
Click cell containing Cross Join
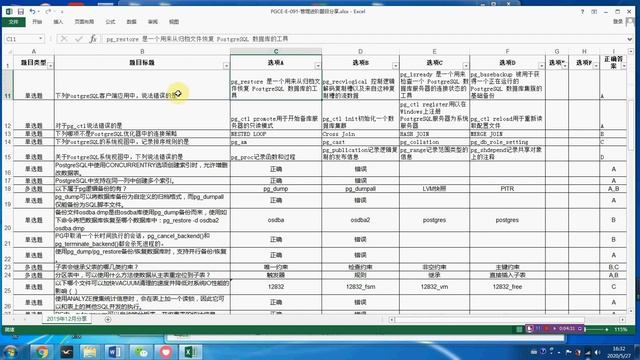click(360, 134)
